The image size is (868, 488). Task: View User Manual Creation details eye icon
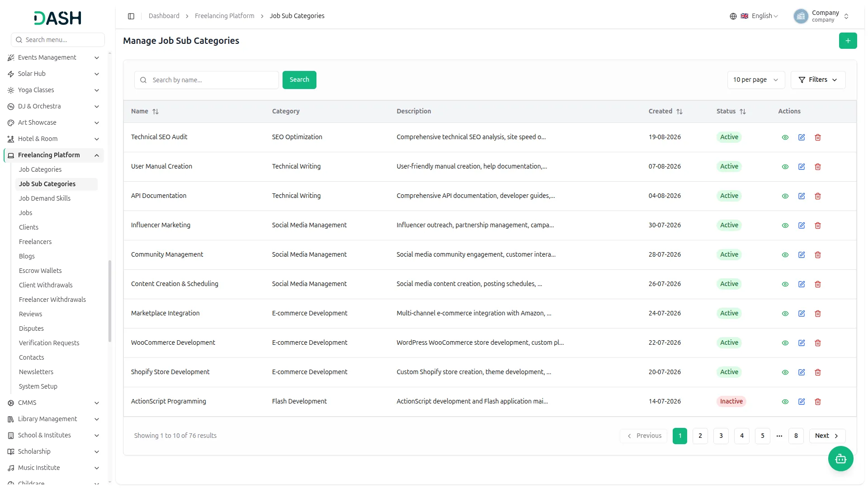tap(785, 167)
